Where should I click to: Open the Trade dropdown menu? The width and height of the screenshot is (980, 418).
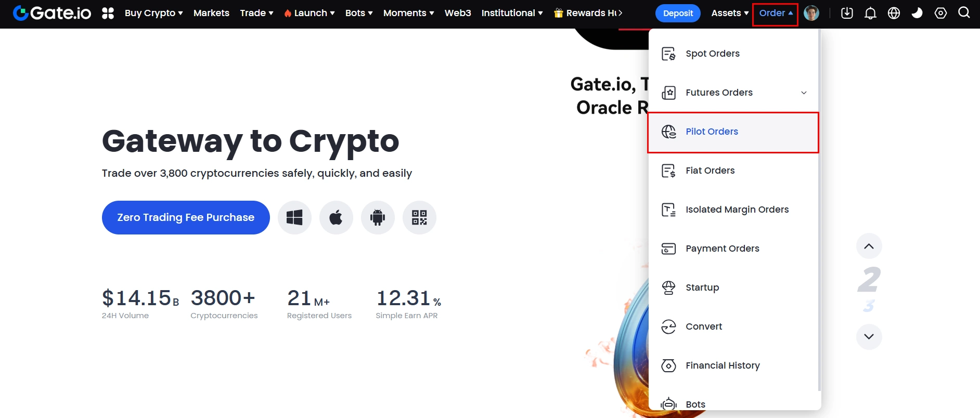point(256,13)
